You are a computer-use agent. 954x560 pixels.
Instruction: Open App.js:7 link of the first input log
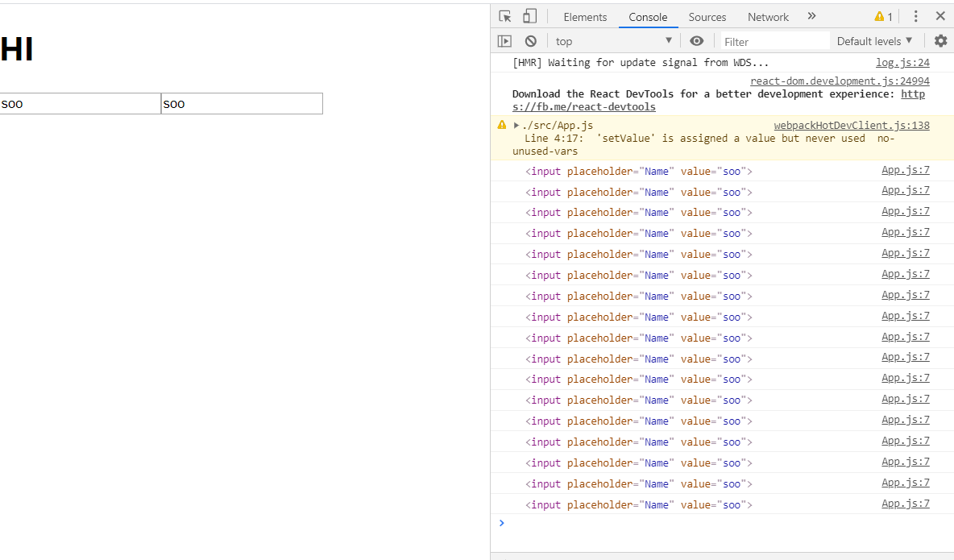[x=906, y=170]
